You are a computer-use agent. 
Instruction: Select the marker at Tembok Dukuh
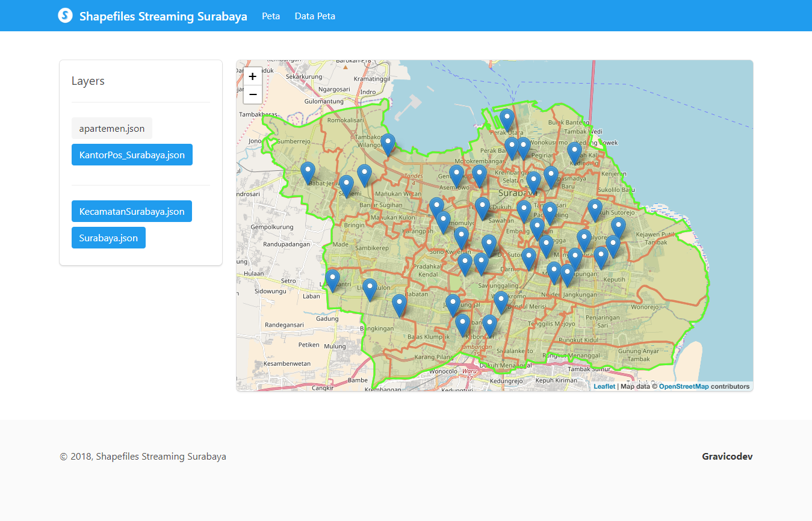(482, 209)
